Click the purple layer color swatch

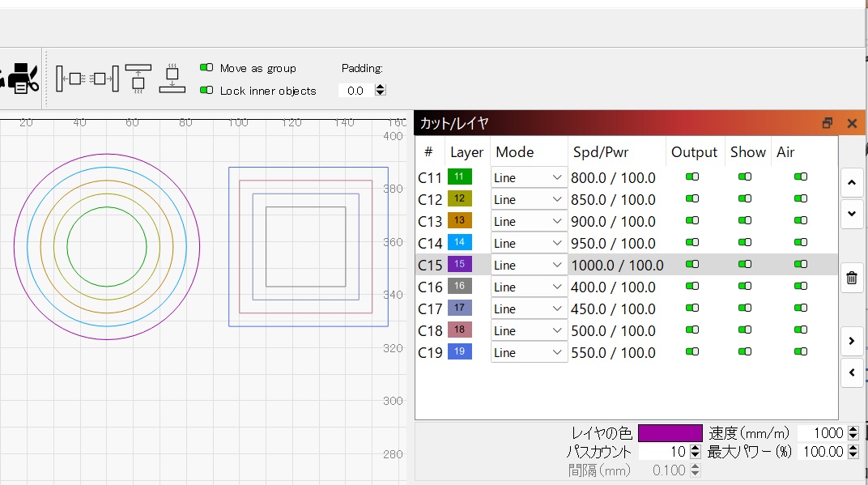coord(670,433)
